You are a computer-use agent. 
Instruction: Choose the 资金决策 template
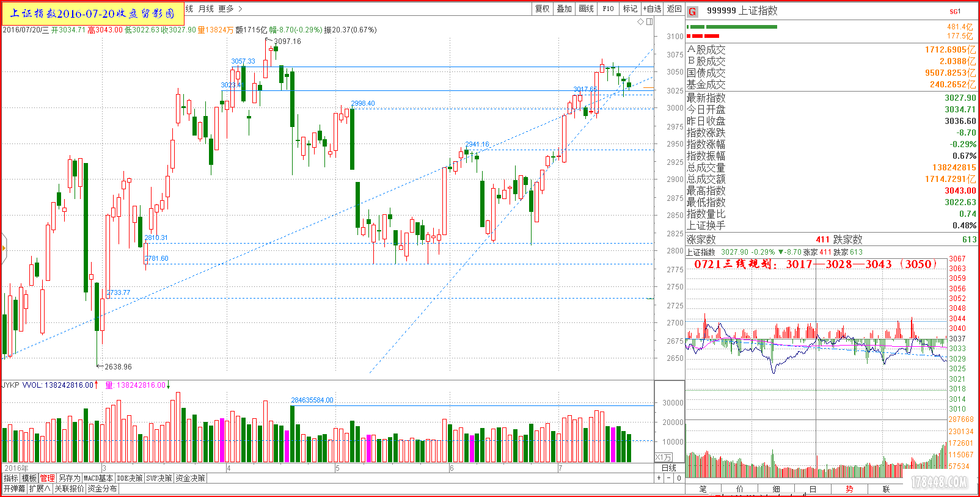tap(191, 478)
